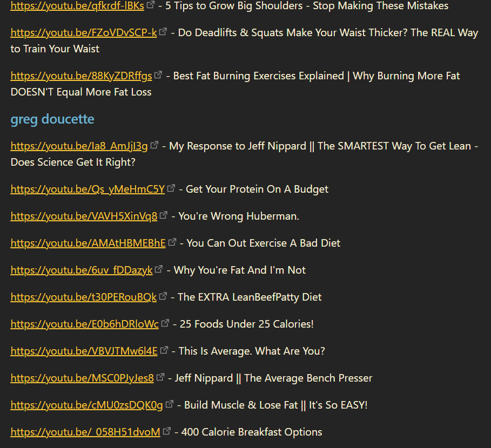Screen dimensions: 491x448
Task: Click text 'Get Your Protein On A Budget'
Action: (x=257, y=189)
